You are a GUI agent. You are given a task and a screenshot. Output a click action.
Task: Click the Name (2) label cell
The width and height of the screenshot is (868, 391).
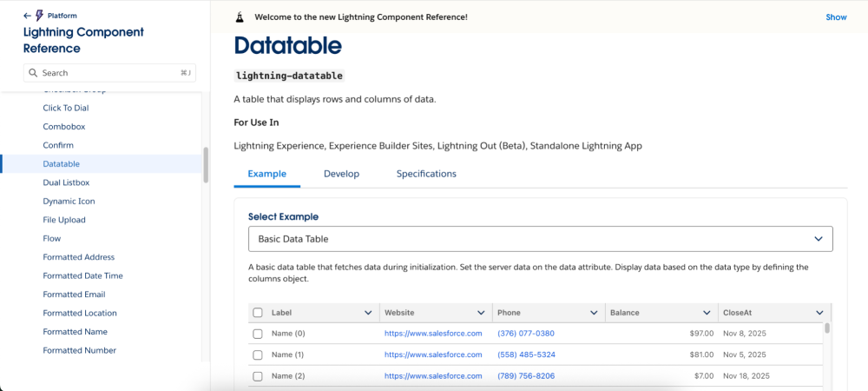[x=288, y=375]
